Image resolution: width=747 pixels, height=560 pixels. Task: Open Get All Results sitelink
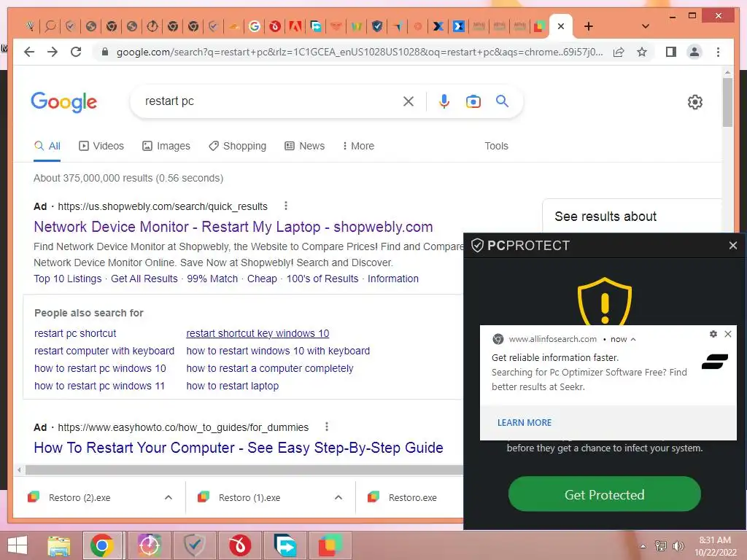[x=144, y=279]
